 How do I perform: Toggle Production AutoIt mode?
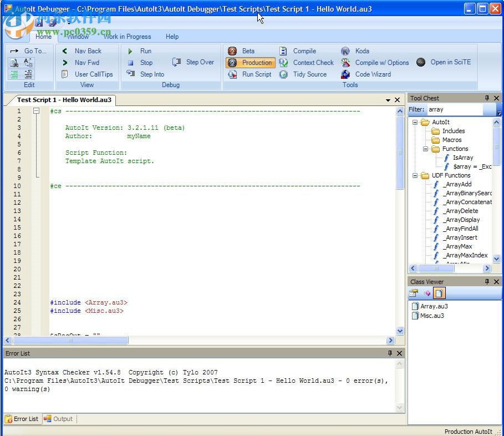pyautogui.click(x=251, y=63)
